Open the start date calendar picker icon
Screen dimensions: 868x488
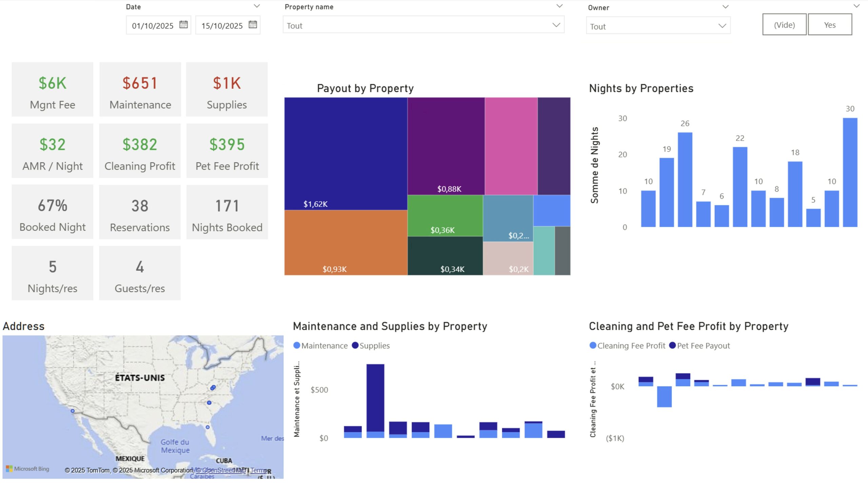click(183, 24)
